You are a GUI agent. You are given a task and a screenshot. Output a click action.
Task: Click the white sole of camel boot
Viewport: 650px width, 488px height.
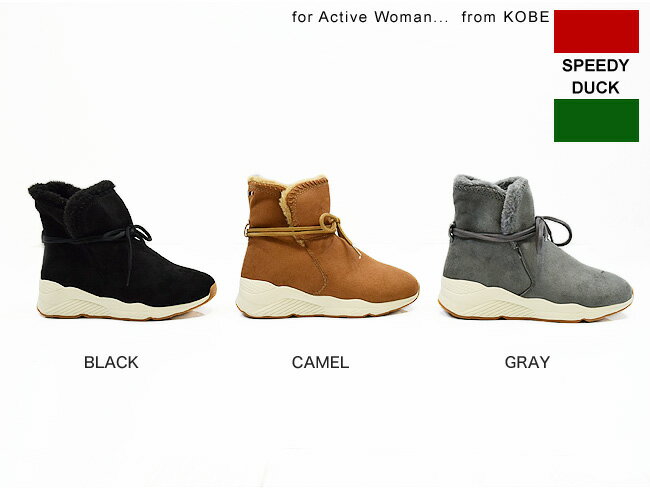pos(325,301)
